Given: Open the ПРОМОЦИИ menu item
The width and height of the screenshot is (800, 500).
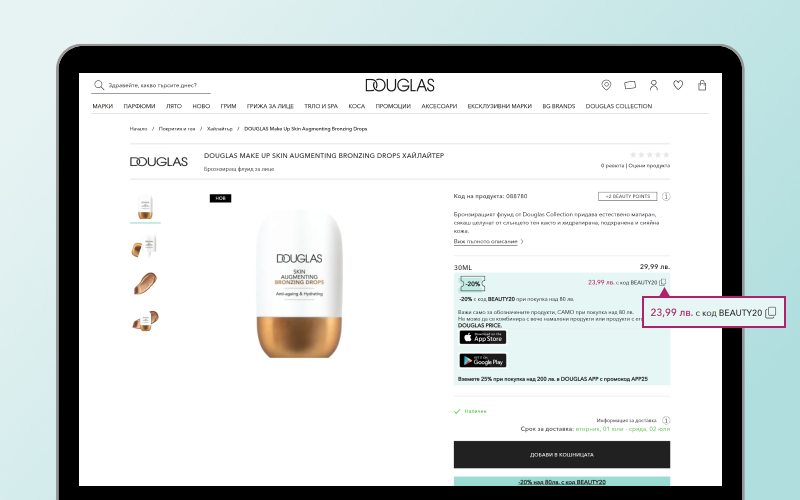Looking at the screenshot, I should [393, 106].
